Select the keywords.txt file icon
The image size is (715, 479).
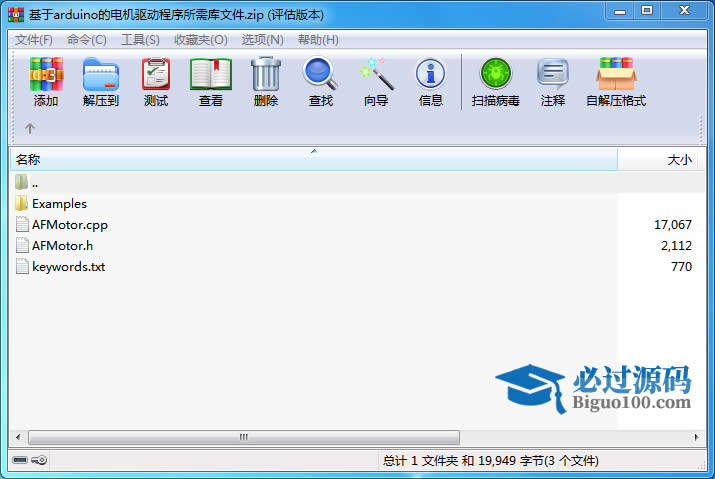pyautogui.click(x=22, y=266)
